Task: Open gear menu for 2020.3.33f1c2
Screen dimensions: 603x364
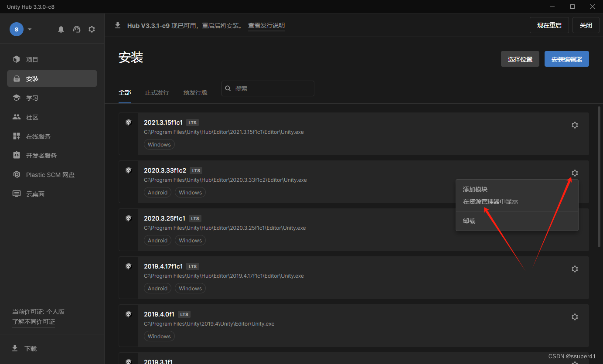Action: [x=575, y=173]
